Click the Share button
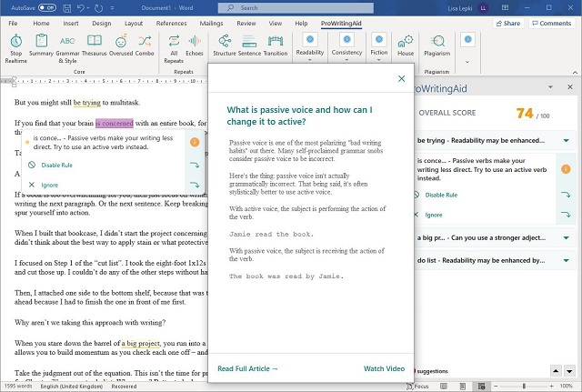582x392 pixels. (508, 23)
